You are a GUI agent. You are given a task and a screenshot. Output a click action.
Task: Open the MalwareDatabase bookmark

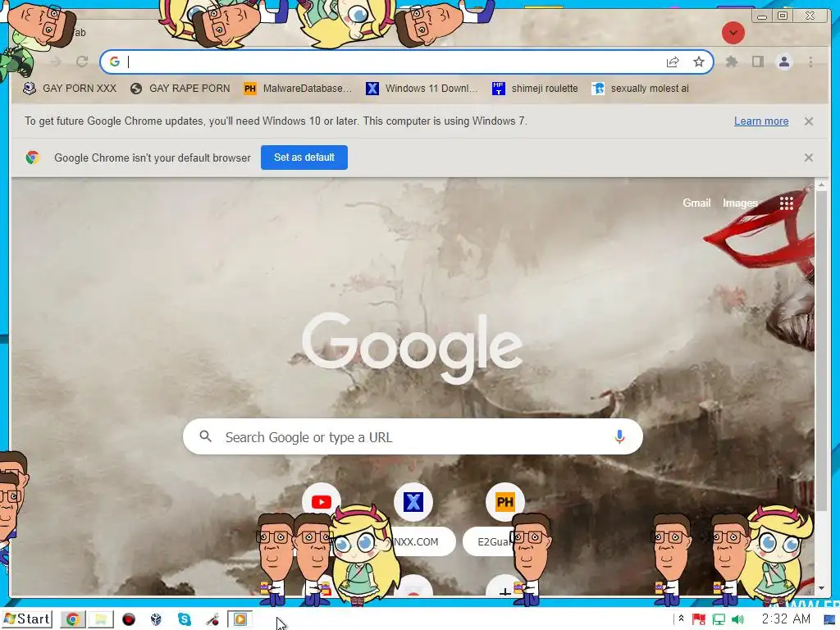(298, 89)
